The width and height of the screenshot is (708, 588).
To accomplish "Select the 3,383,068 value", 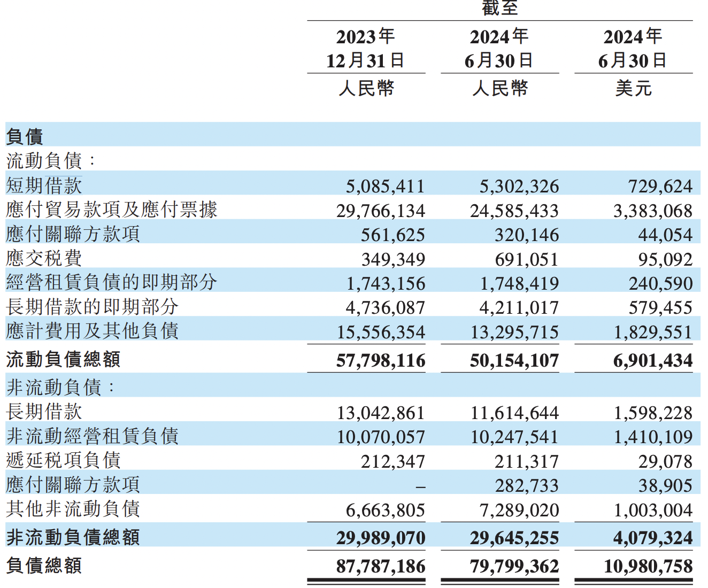I will 653,211.
